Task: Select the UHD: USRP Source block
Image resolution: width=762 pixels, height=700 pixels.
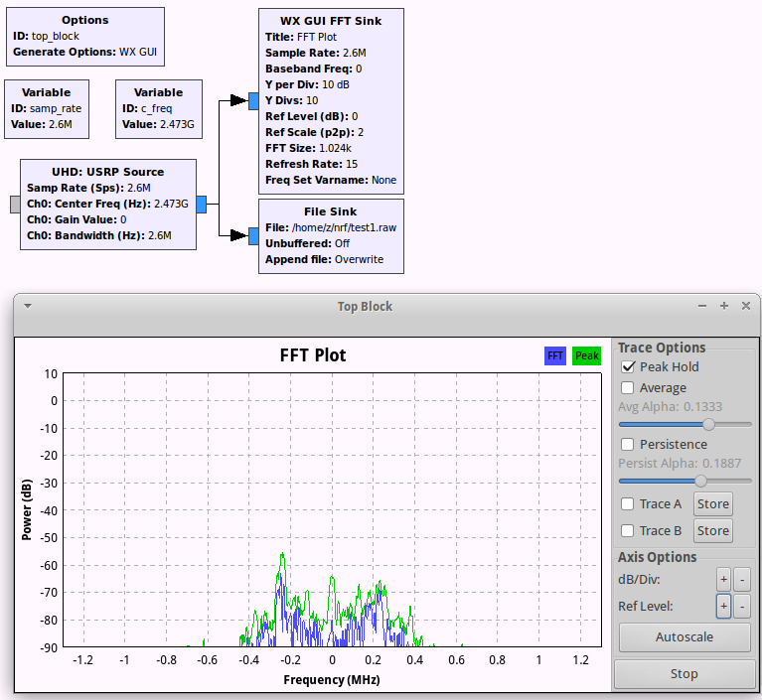Action: (108, 204)
